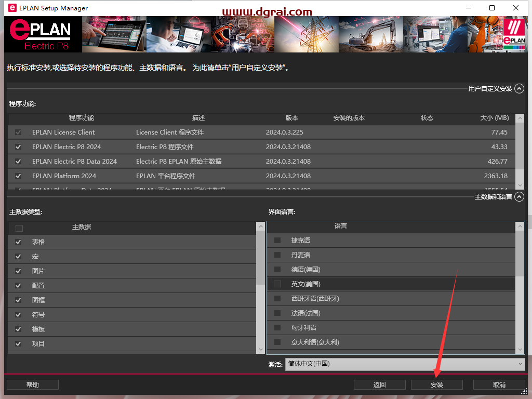The width and height of the screenshot is (532, 399).
Task: Click language list scrollbar down arrow
Action: [x=520, y=349]
